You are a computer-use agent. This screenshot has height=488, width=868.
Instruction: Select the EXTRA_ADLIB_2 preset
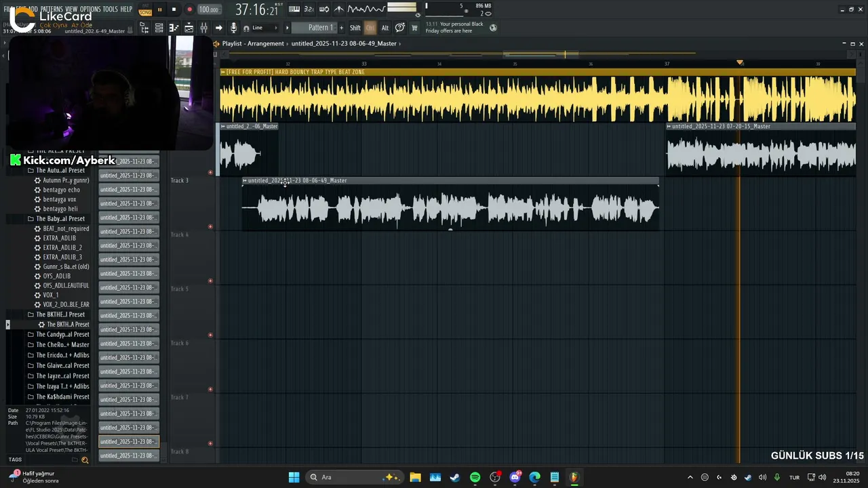(62, 247)
